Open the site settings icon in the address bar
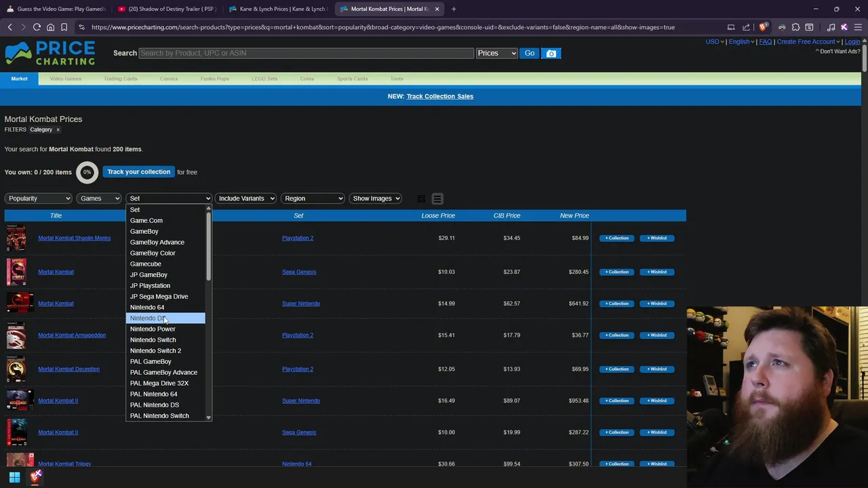This screenshot has width=868, height=488. click(x=81, y=27)
